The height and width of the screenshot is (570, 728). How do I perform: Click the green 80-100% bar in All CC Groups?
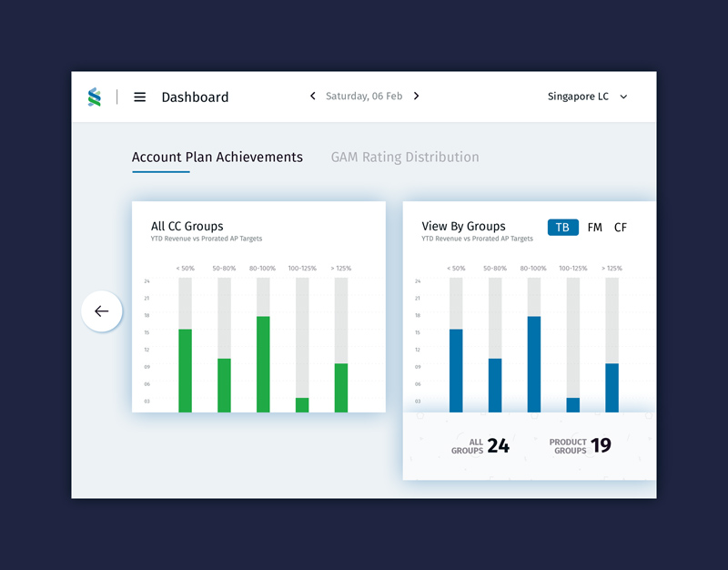(x=263, y=364)
